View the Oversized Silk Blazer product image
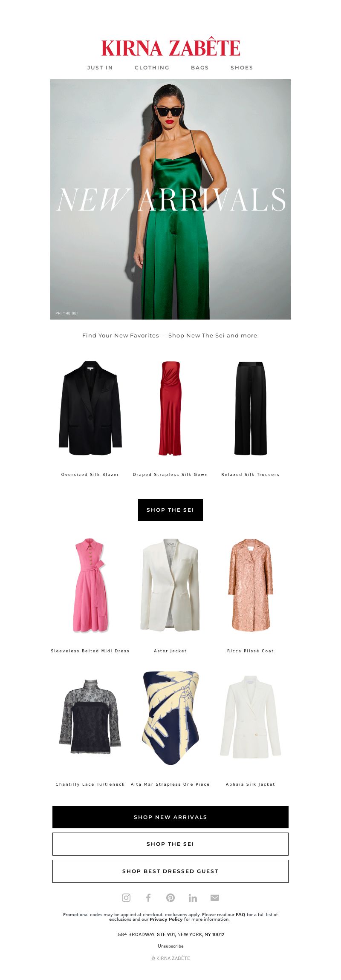Viewport: 341px width, 980px height. click(x=90, y=408)
